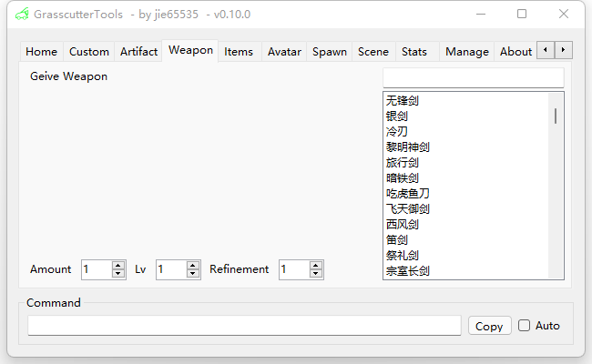Viewport: 592px width, 364px height.
Task: Open the Avatar tab
Action: tap(284, 52)
